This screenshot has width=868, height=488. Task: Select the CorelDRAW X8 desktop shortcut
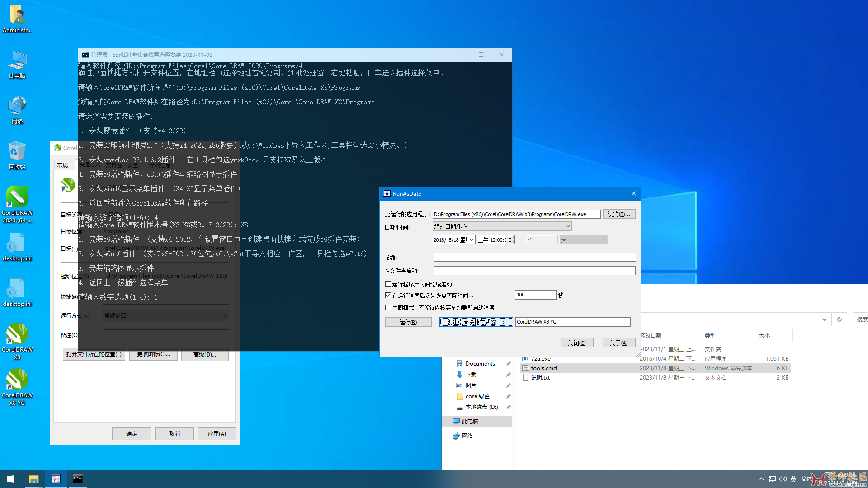[x=17, y=342]
